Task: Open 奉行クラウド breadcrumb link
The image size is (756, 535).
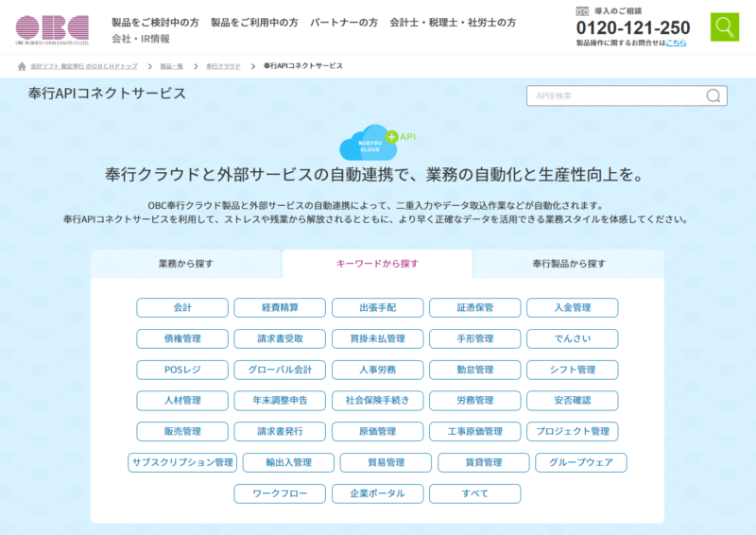Action: pos(223,66)
